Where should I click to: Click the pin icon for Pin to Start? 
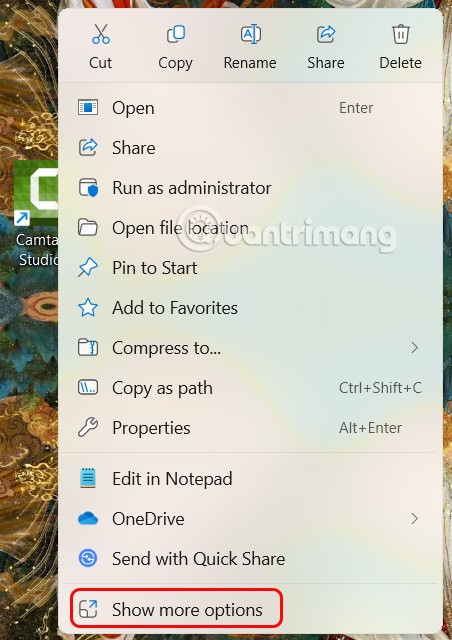pyautogui.click(x=88, y=268)
